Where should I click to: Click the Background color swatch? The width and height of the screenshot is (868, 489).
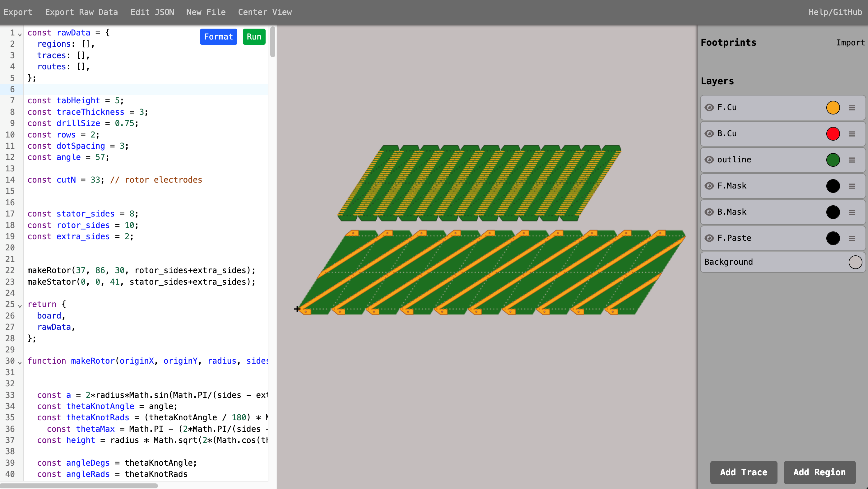(855, 262)
